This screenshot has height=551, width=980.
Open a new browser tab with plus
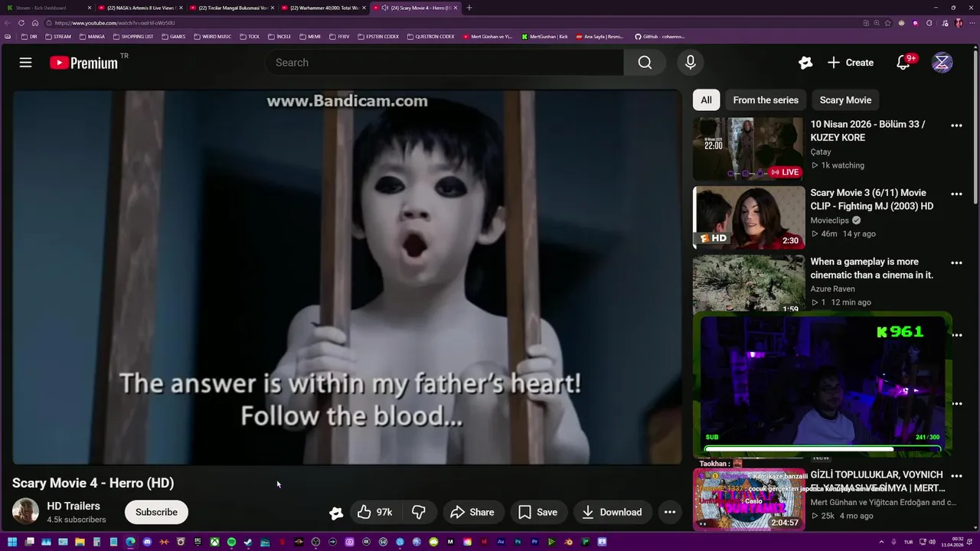pyautogui.click(x=469, y=8)
